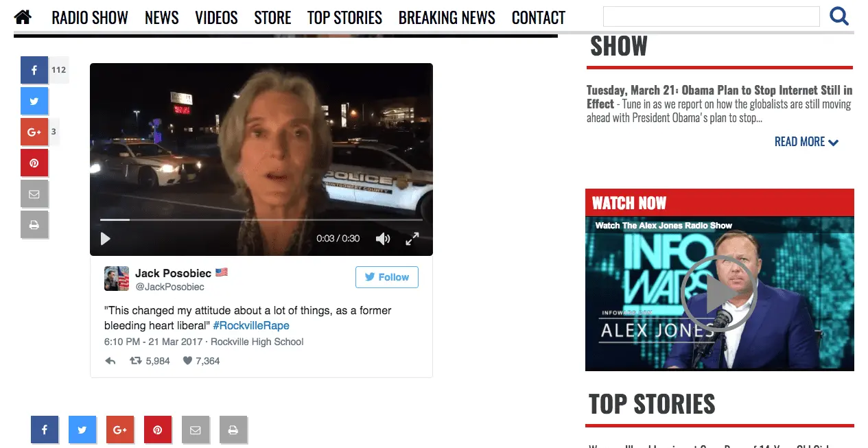This screenshot has height=448, width=868.
Task: Play the Alex Jones Radio Show stream
Action: 718,294
